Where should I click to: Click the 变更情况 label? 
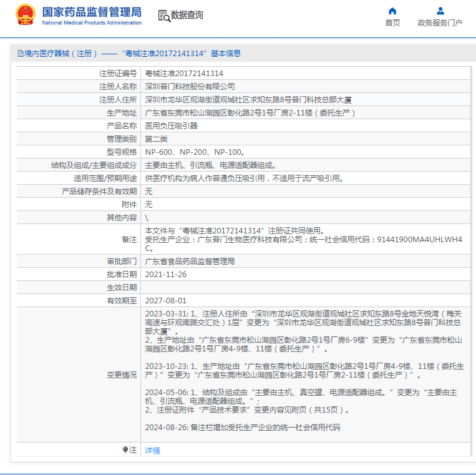click(122, 375)
